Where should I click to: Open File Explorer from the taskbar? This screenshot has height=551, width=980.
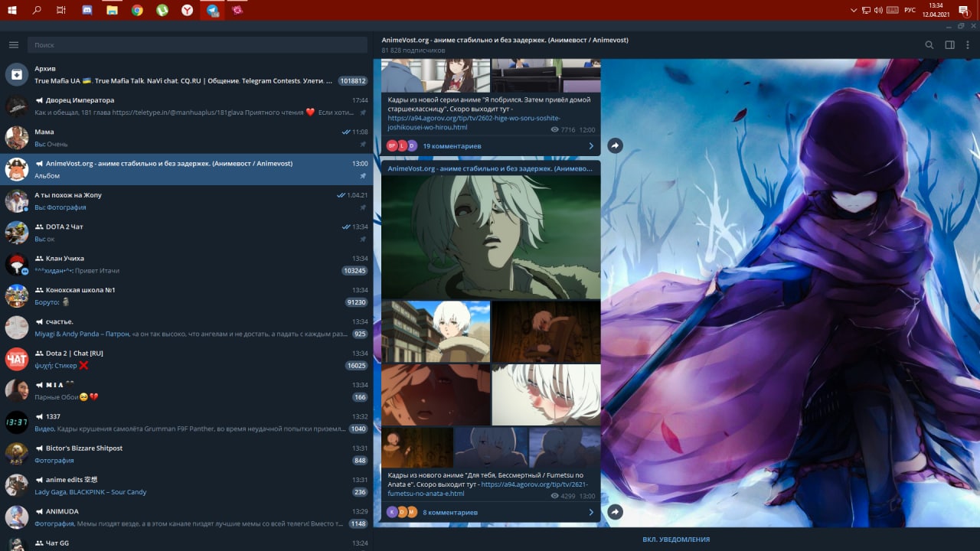point(112,10)
